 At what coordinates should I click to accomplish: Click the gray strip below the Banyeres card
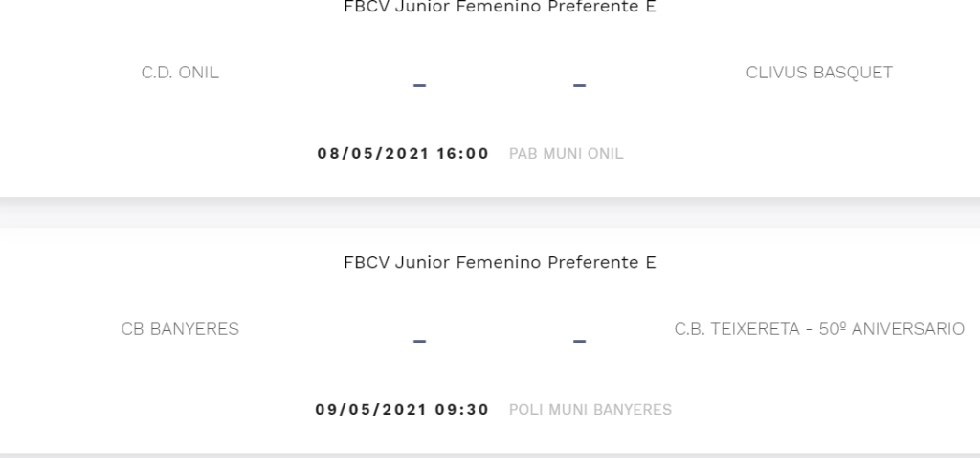[x=490, y=455]
